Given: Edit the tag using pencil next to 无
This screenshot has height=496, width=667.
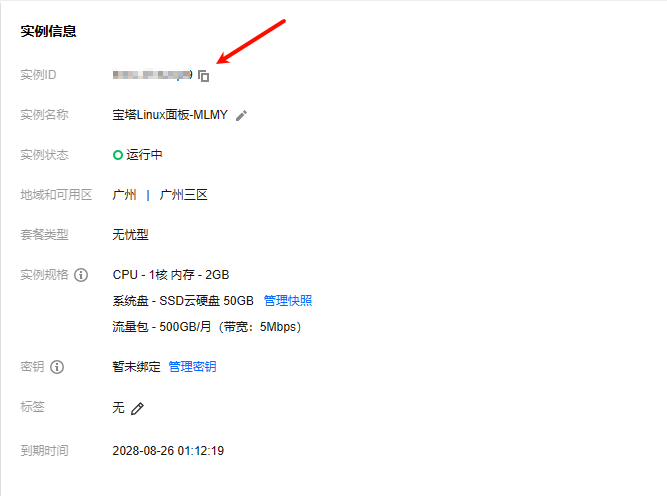Looking at the screenshot, I should point(138,408).
